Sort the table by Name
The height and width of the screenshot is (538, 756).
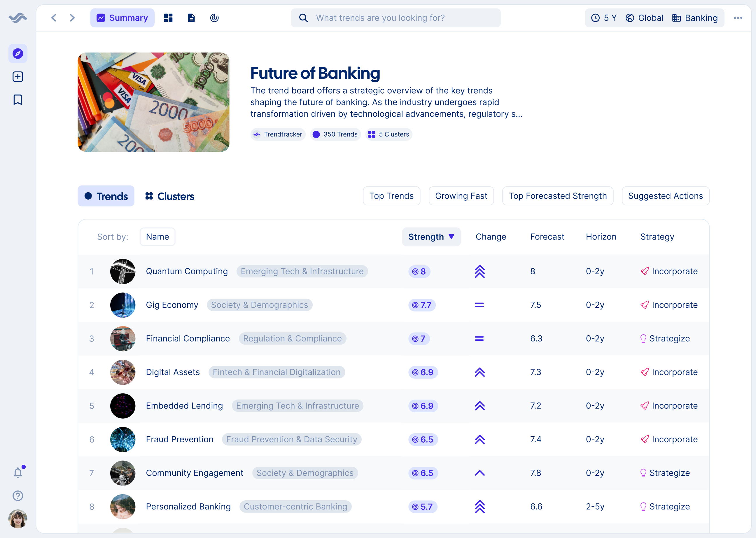157,237
